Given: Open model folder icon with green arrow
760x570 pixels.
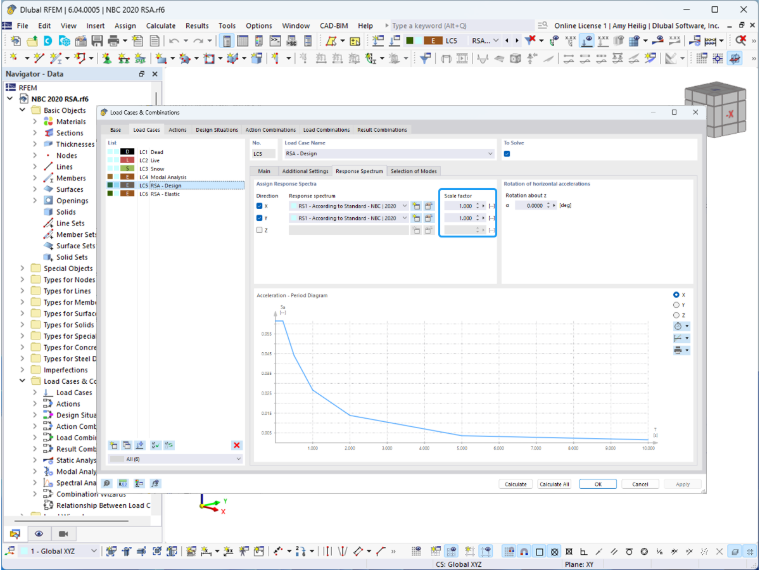Looking at the screenshot, I should pos(32,41).
